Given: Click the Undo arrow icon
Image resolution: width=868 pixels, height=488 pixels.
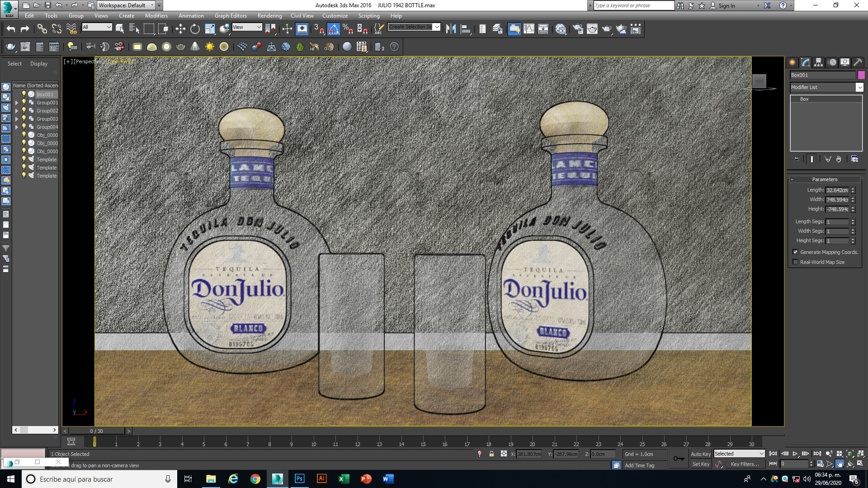Looking at the screenshot, I should point(11,29).
